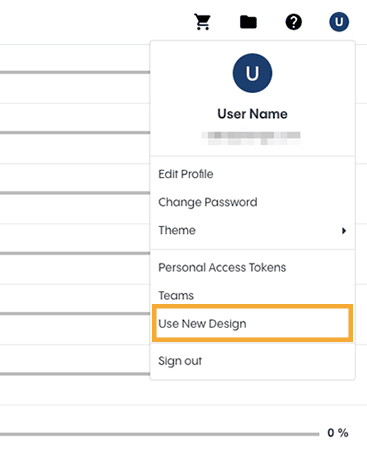The height and width of the screenshot is (450, 367).
Task: Click the User Name heading
Action: [x=252, y=114]
